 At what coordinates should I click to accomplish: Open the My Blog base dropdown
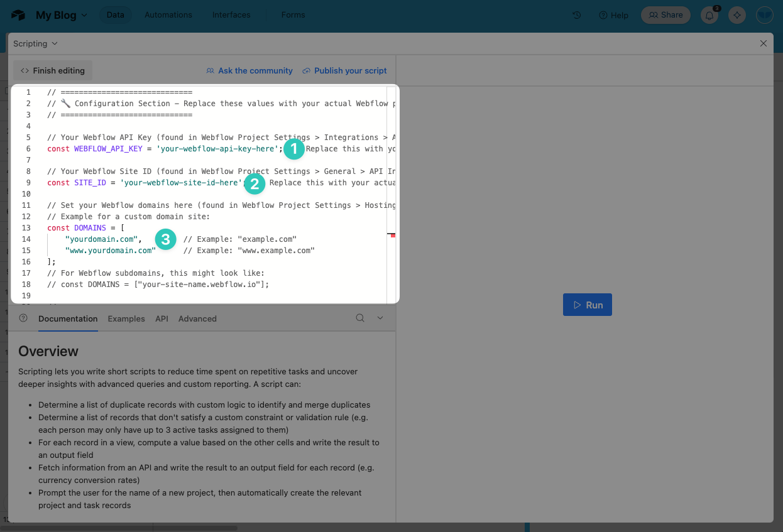[61, 15]
